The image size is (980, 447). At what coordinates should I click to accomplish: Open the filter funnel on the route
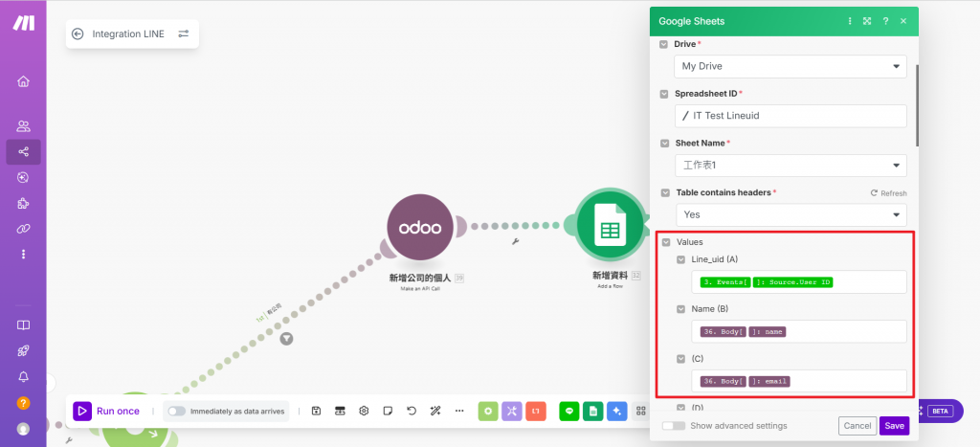pyautogui.click(x=286, y=338)
